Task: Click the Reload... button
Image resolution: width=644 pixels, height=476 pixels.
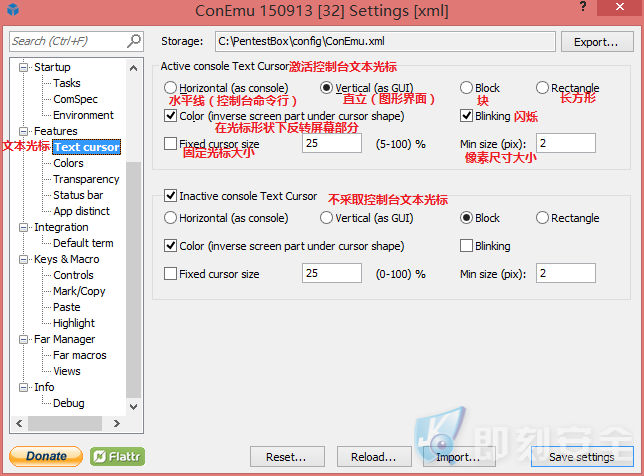Action: coord(374,457)
